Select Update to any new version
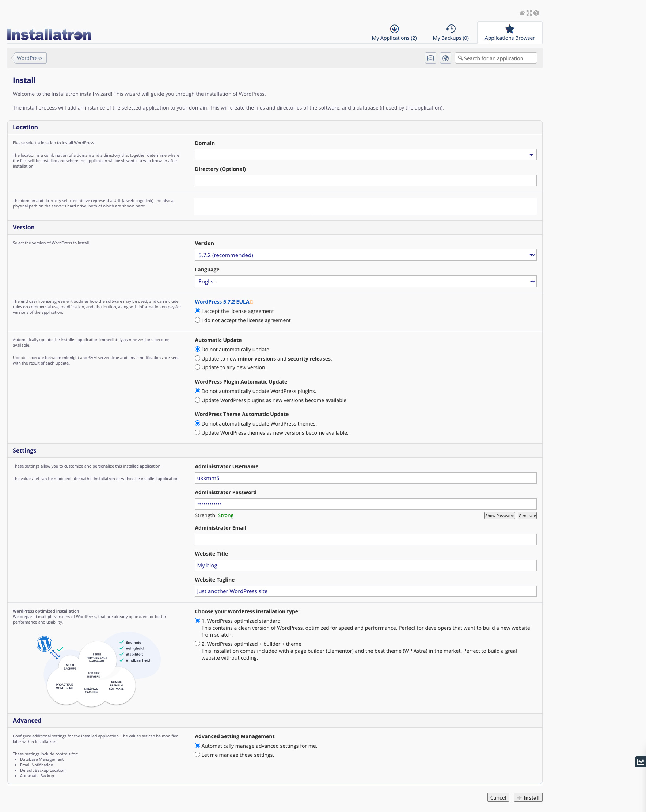The width and height of the screenshot is (646, 812). (197, 367)
